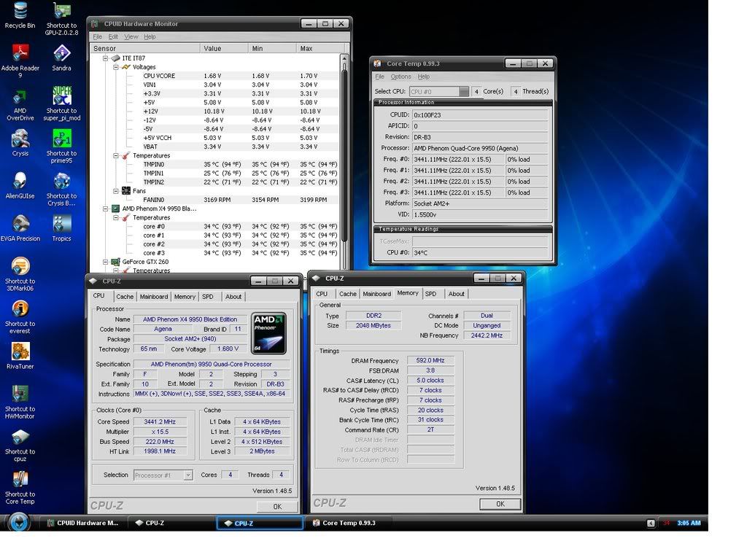The image size is (747, 560).
Task: Open File menu in CPUID Hardware Monitor
Action: tap(97, 36)
